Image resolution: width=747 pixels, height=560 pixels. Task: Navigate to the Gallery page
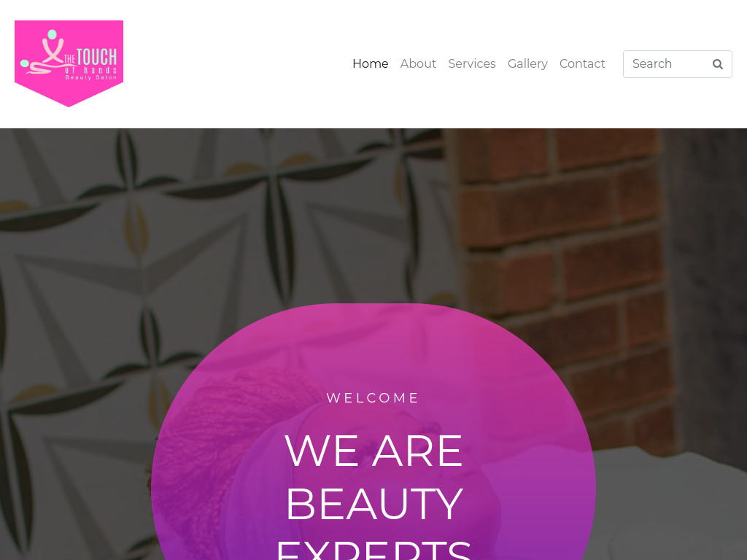(x=527, y=64)
